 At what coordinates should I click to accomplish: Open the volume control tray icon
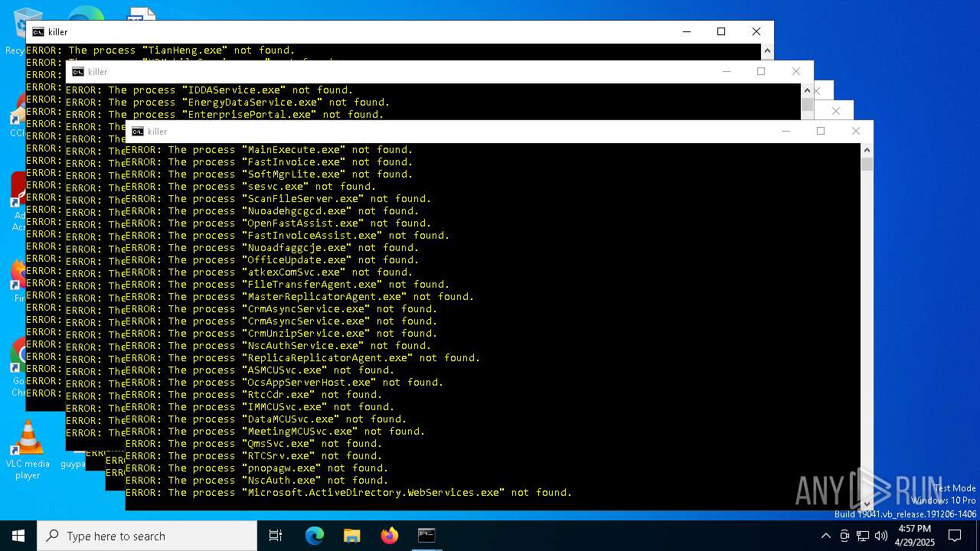(881, 536)
